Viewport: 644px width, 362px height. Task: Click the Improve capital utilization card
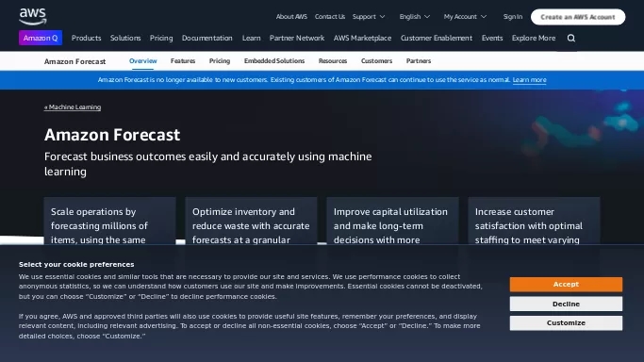[x=392, y=221]
